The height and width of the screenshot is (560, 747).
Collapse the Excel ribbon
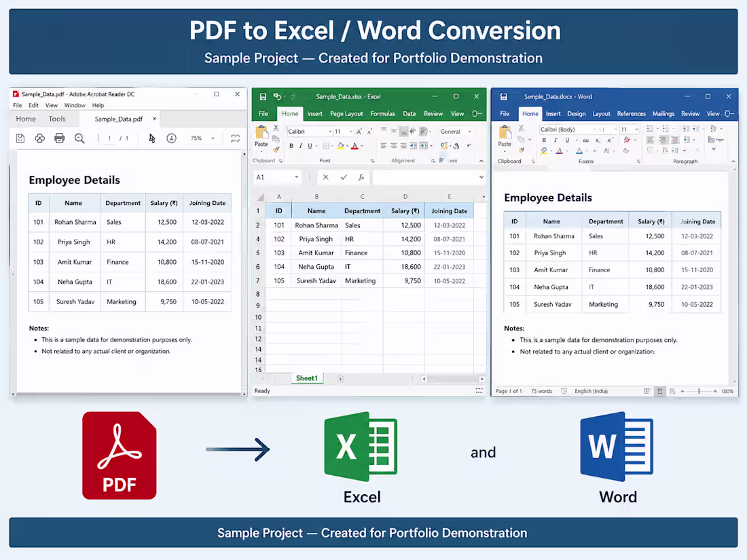(x=481, y=161)
